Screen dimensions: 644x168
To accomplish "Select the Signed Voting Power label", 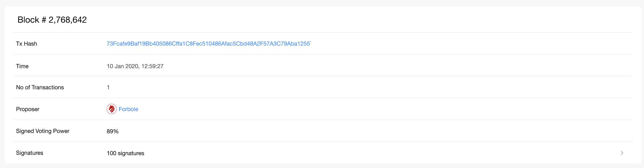I will (43, 131).
